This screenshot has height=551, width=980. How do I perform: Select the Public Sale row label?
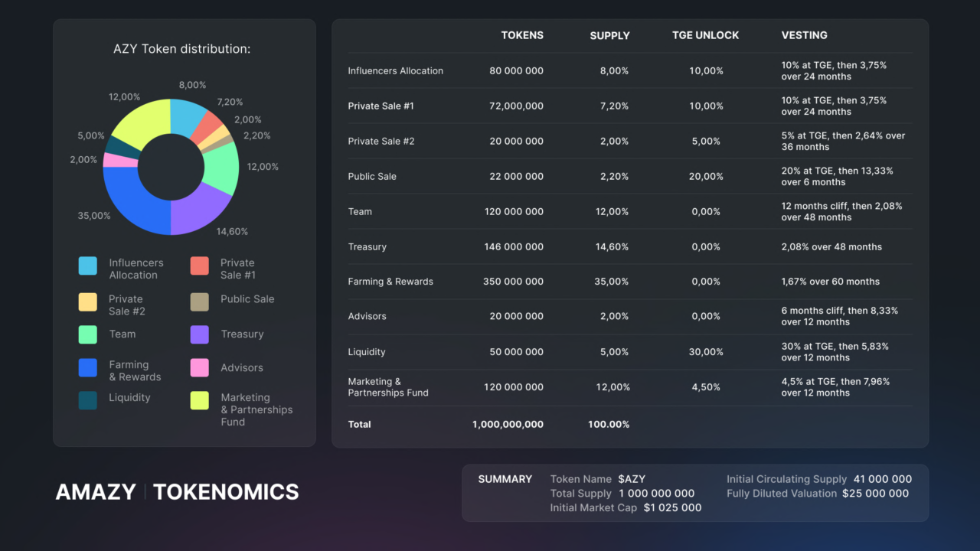tap(372, 176)
